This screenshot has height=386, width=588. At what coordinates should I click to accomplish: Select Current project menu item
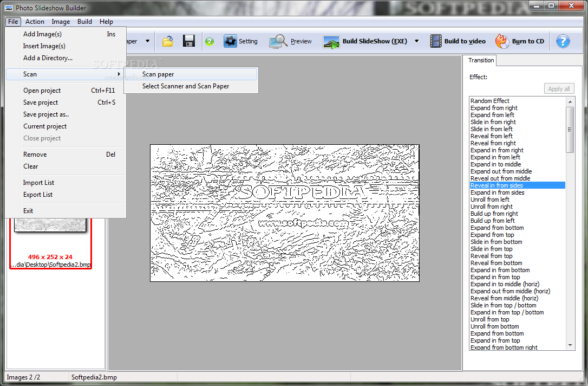tap(66, 126)
